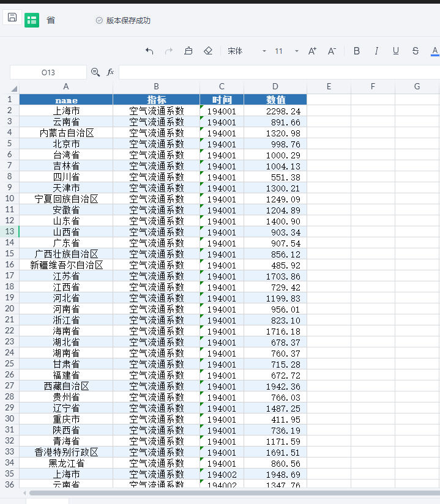The image size is (440, 504).
Task: Click header cell 'name'
Action: (66, 100)
